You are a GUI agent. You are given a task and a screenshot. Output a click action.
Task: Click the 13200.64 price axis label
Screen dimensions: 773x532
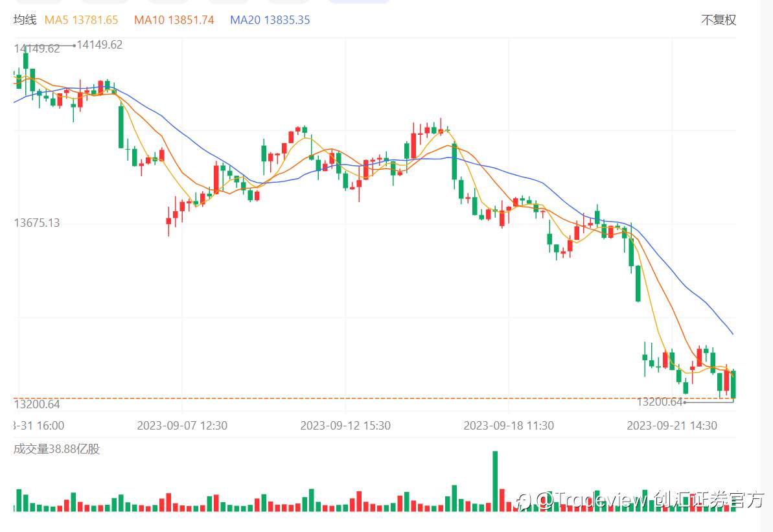click(x=36, y=404)
